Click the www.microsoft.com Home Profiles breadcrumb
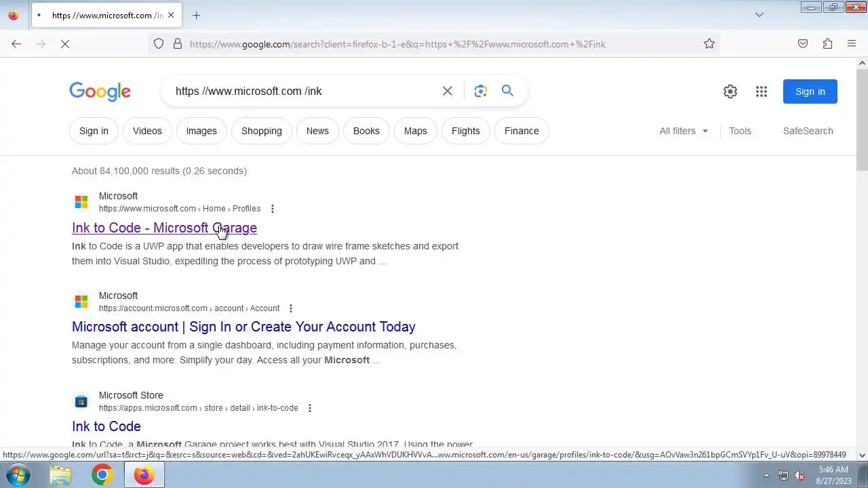868x488 pixels. point(180,209)
